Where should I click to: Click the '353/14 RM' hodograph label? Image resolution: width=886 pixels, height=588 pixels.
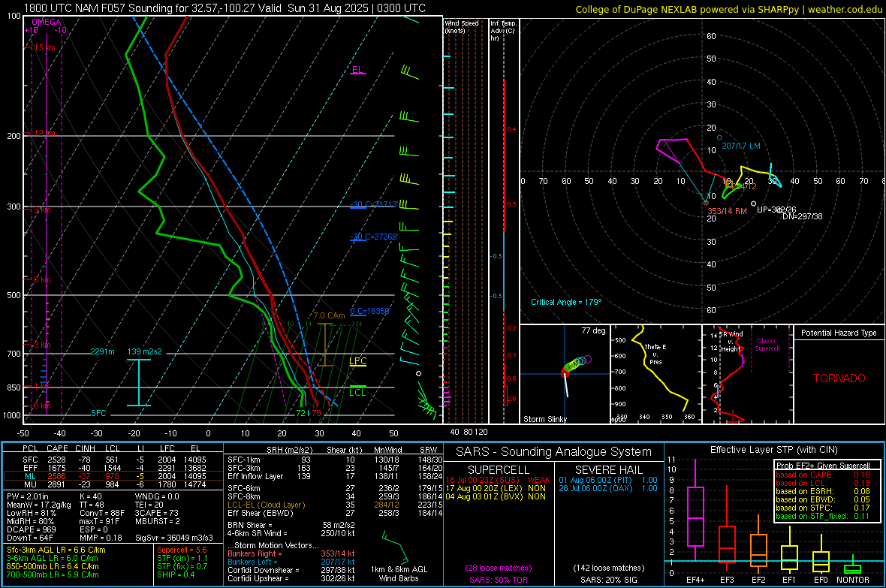pyautogui.click(x=728, y=211)
